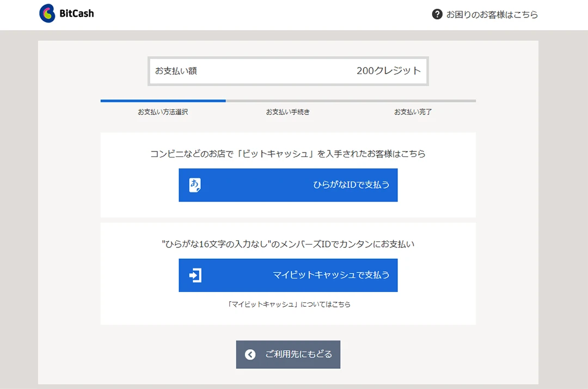Click the コンビニなどのお店で heading text
588x389 pixels.
pos(288,154)
